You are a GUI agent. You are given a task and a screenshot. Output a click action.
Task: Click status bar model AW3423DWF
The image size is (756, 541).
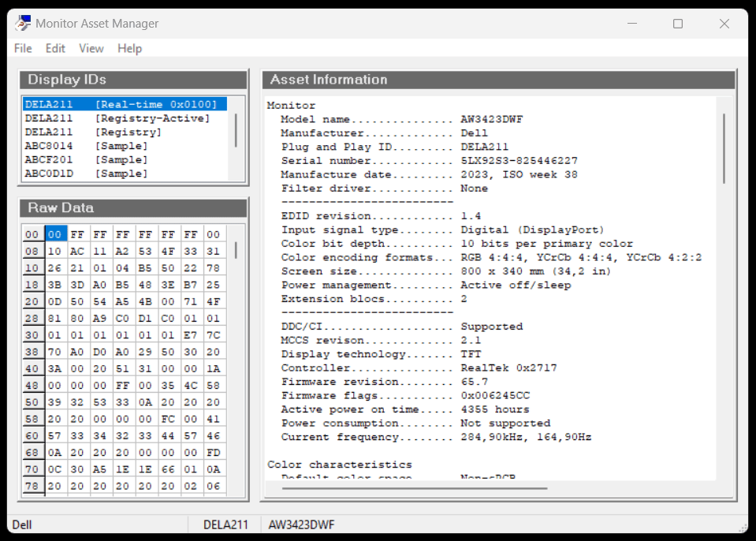tap(301, 524)
